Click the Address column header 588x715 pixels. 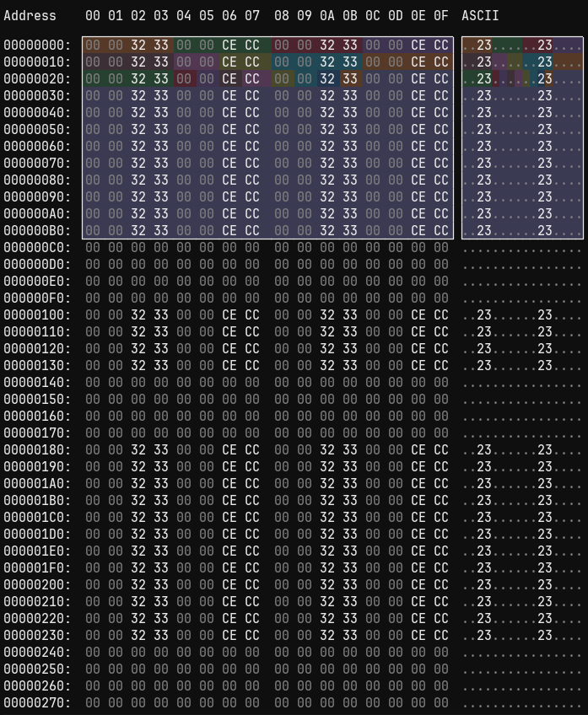tap(30, 16)
